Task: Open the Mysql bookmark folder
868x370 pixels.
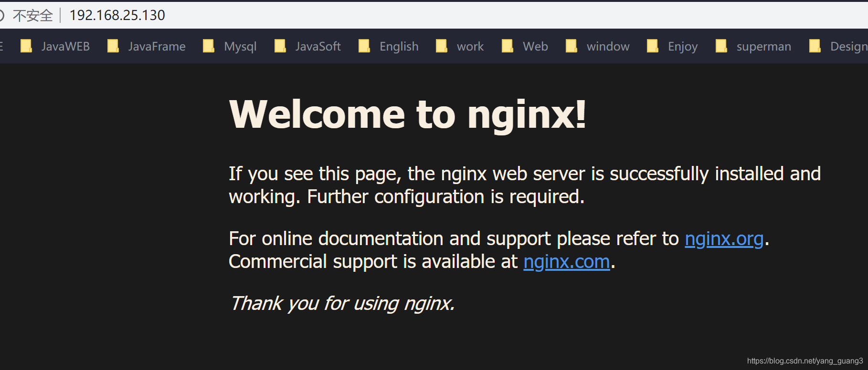Action: click(230, 46)
